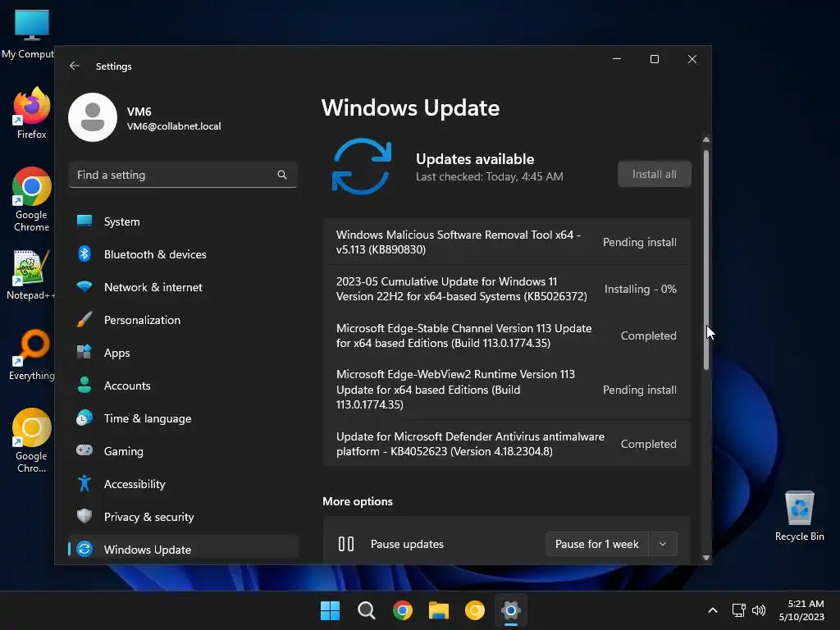Click the large blue update sync icon

click(x=362, y=167)
